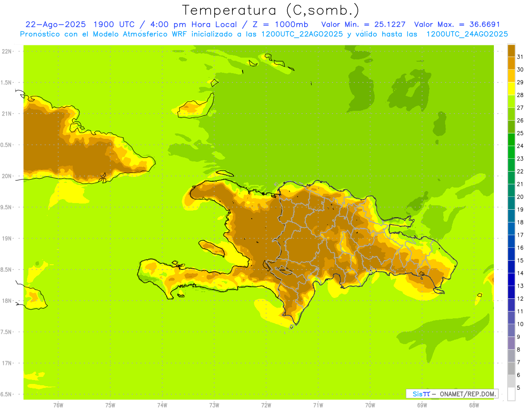Click the "68W" longitude label

474,405
